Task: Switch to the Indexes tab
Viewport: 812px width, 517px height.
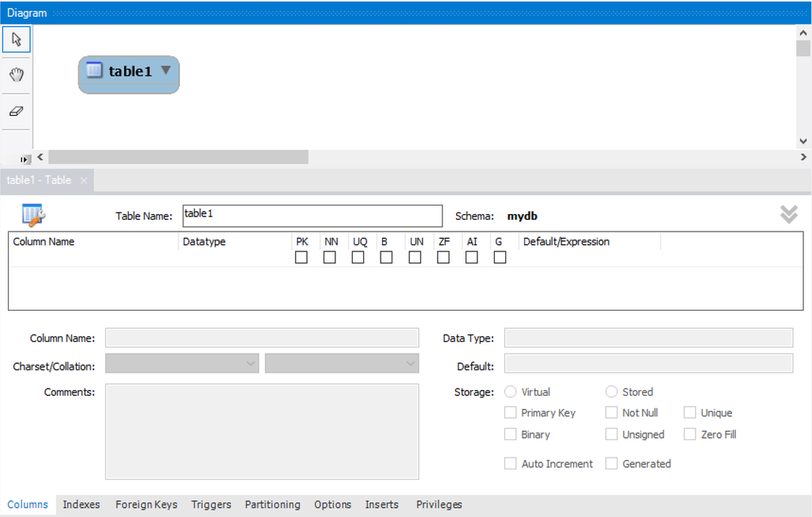Action: point(81,504)
